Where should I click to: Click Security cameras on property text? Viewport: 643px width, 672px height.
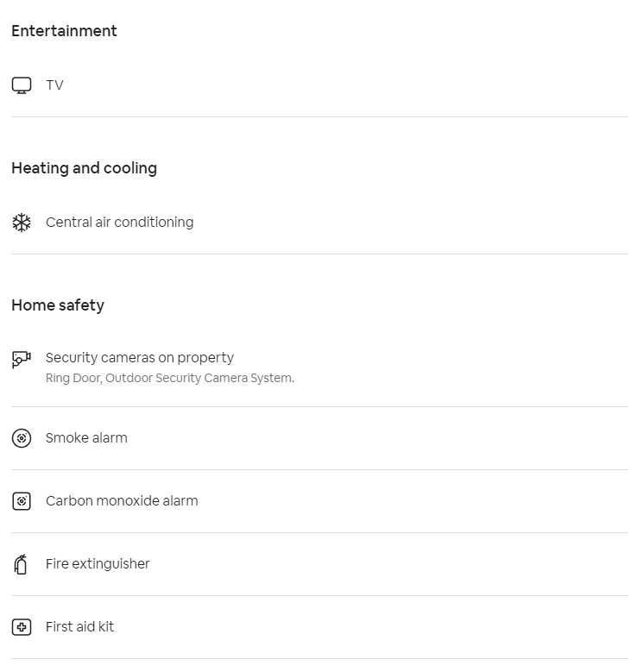pyautogui.click(x=139, y=358)
